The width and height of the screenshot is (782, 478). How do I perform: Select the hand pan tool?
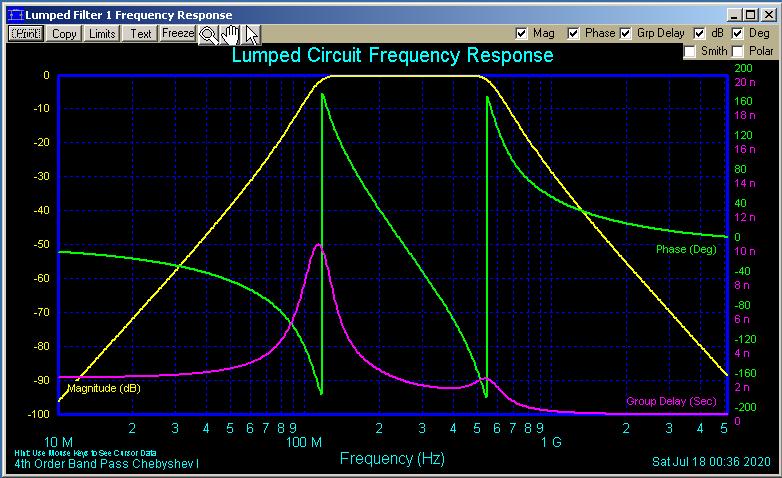pyautogui.click(x=230, y=34)
